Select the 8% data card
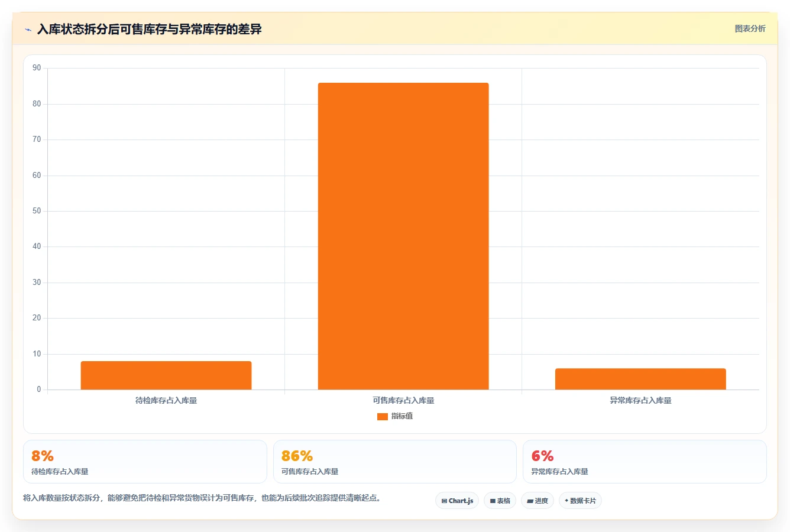This screenshot has width=790, height=532. pos(145,462)
